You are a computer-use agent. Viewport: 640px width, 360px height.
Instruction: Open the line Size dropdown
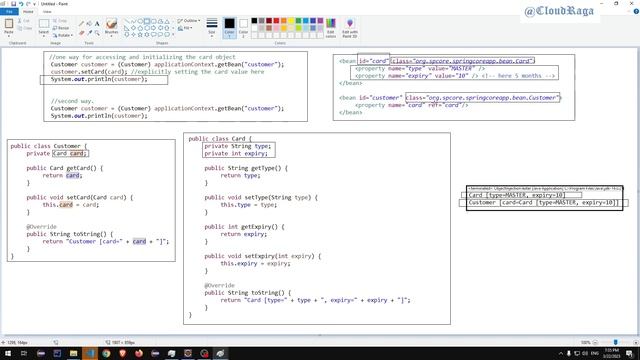(x=212, y=28)
